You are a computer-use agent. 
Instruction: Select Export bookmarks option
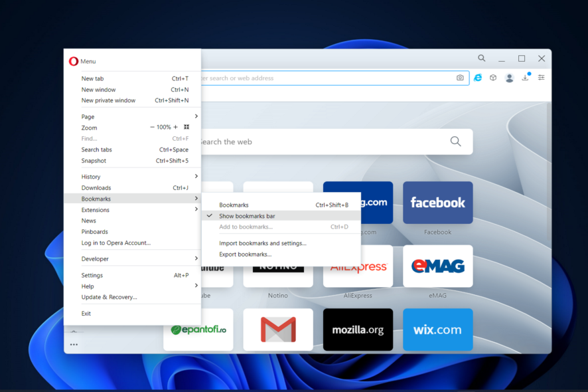[x=281, y=254]
